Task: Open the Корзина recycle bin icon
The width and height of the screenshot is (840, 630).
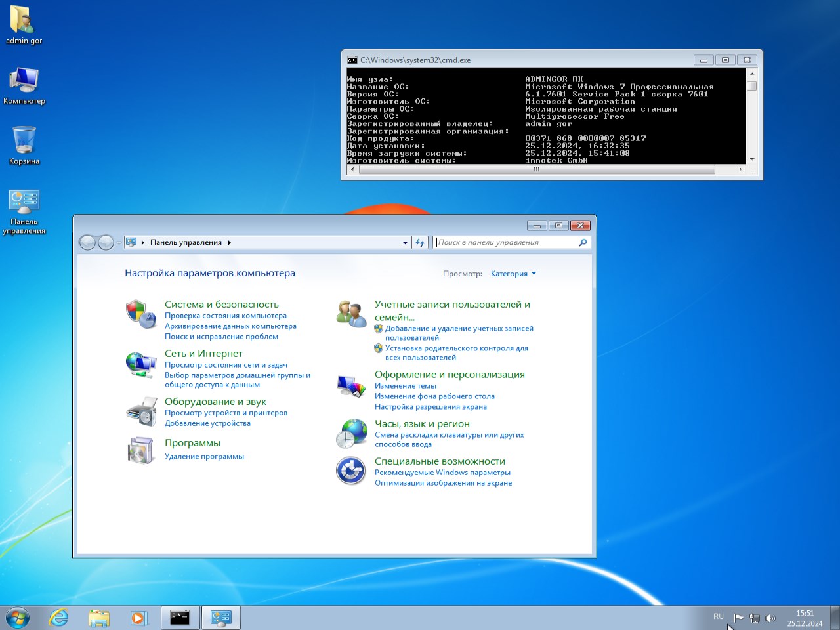Action: tap(24, 146)
